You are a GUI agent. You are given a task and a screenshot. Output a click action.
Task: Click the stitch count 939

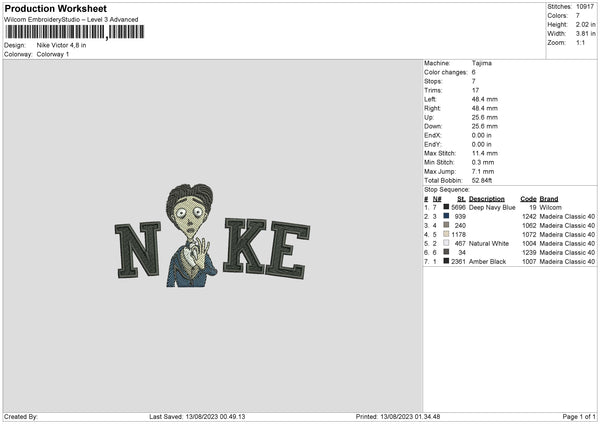460,217
